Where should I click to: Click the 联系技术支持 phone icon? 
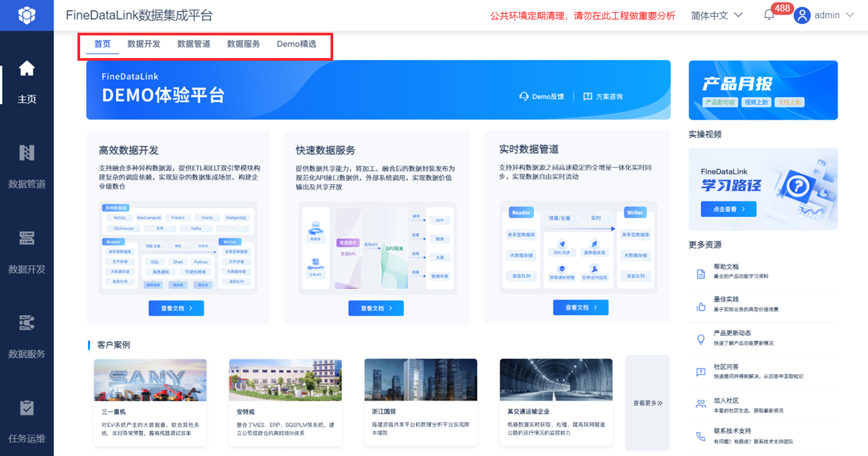(701, 436)
